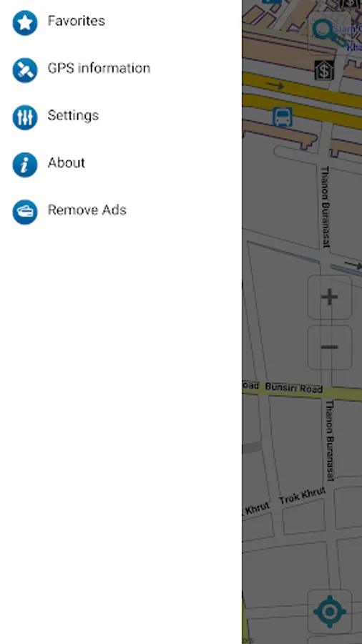Select the blue bus stop marker
The width and height of the screenshot is (362, 644).
[283, 117]
